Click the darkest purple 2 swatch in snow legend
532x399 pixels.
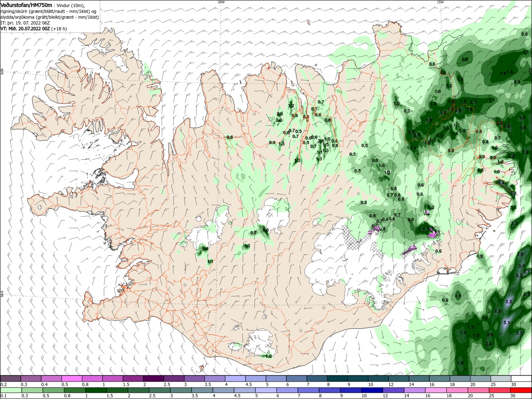[x=153, y=379]
